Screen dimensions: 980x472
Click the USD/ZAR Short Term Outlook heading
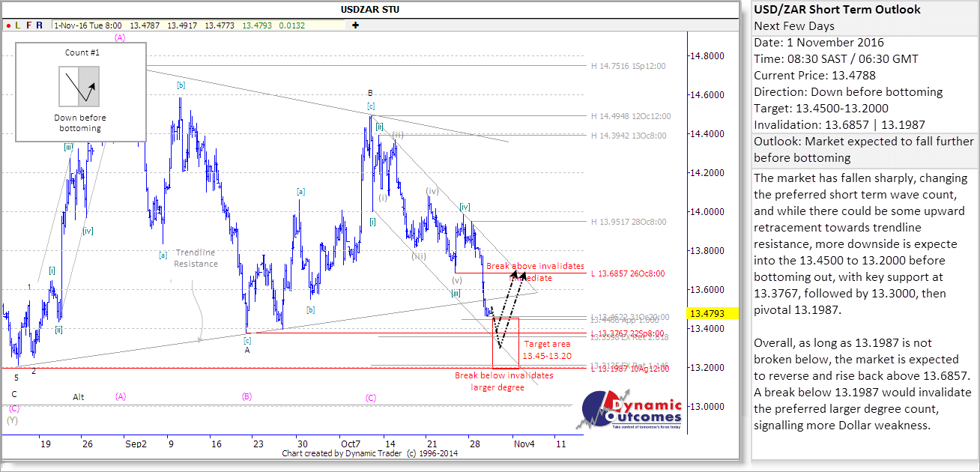click(837, 10)
